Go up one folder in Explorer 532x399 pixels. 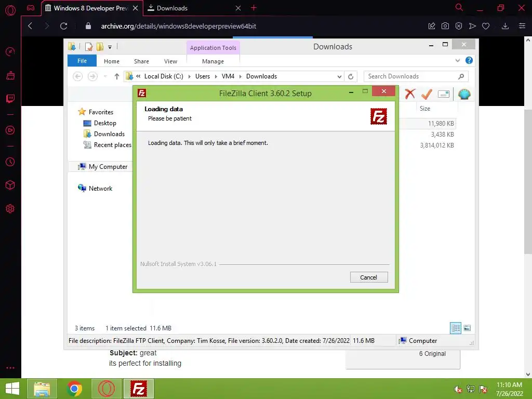pyautogui.click(x=117, y=76)
